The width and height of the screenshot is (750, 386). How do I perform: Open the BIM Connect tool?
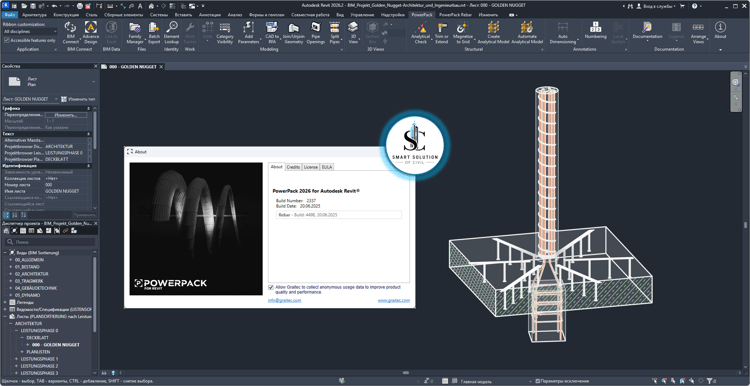[x=70, y=32]
